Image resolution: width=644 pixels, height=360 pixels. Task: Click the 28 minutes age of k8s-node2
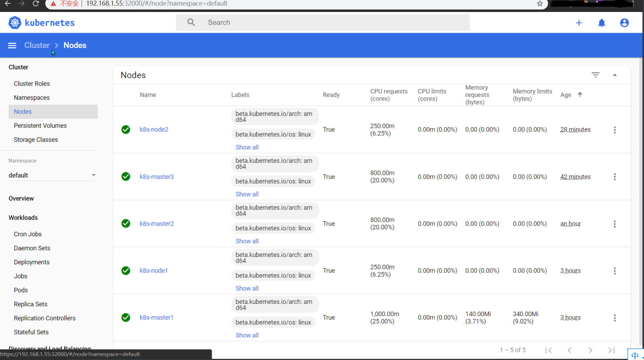pos(575,129)
